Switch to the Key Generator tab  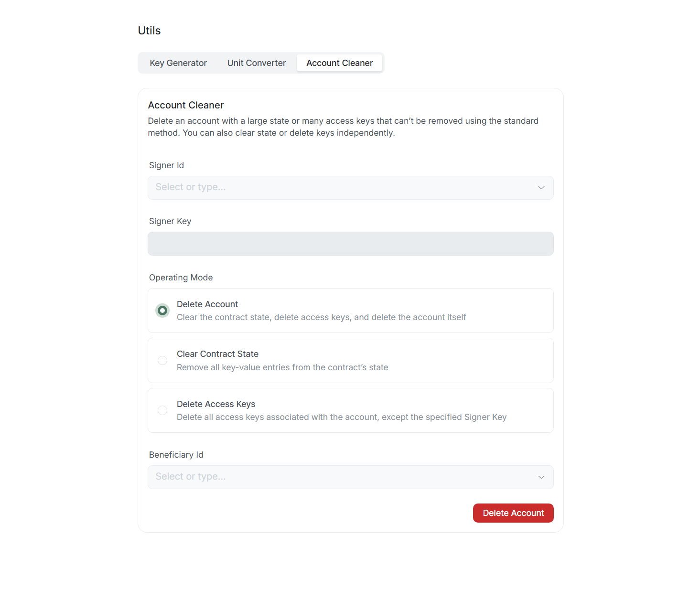pos(178,63)
